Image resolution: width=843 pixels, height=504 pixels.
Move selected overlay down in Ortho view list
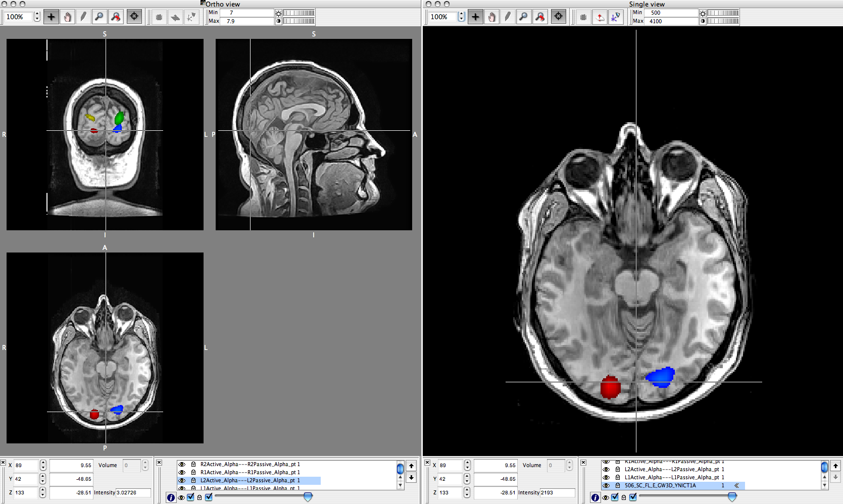[411, 477]
